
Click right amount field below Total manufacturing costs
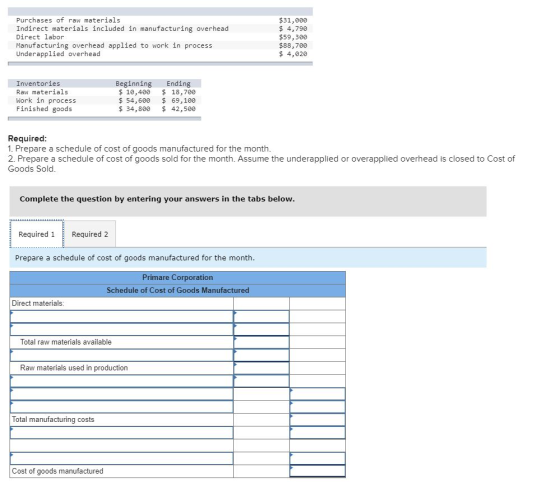(318, 432)
